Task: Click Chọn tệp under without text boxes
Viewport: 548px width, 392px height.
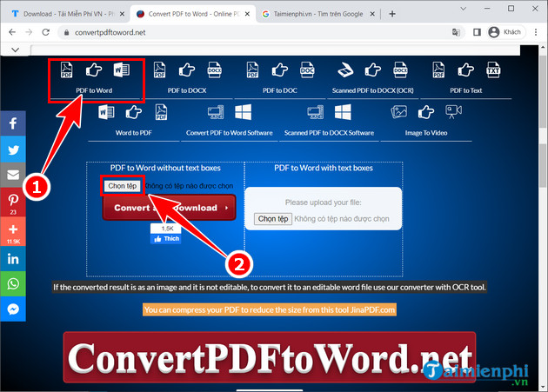Action: [123, 186]
